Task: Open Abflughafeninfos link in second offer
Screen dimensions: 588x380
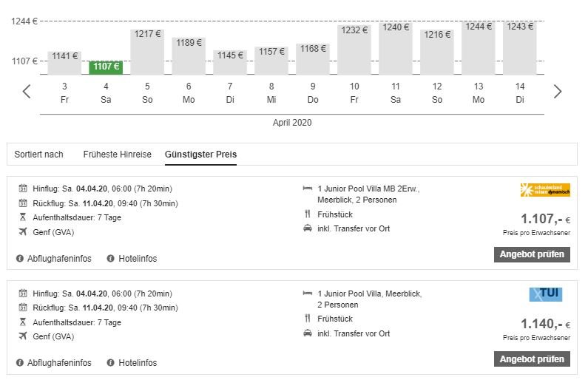Action: coord(59,363)
